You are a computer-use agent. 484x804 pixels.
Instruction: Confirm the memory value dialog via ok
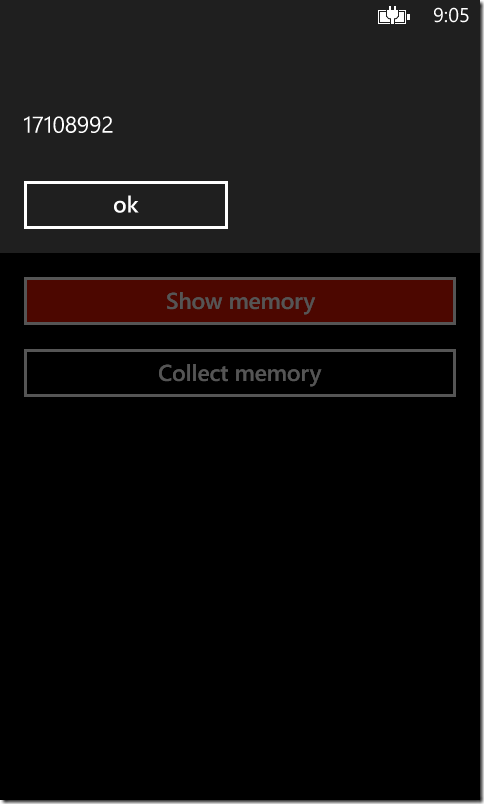point(126,205)
